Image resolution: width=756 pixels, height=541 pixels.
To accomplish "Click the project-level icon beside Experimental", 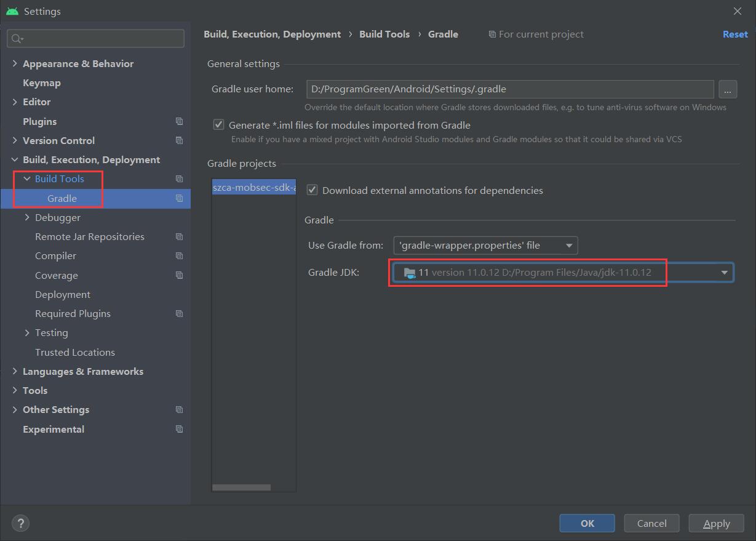I will (179, 429).
